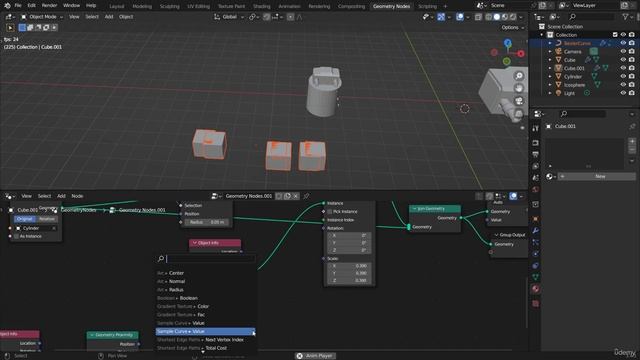Toggle viewport overlays button
640x360 pixels.
coord(460,17)
